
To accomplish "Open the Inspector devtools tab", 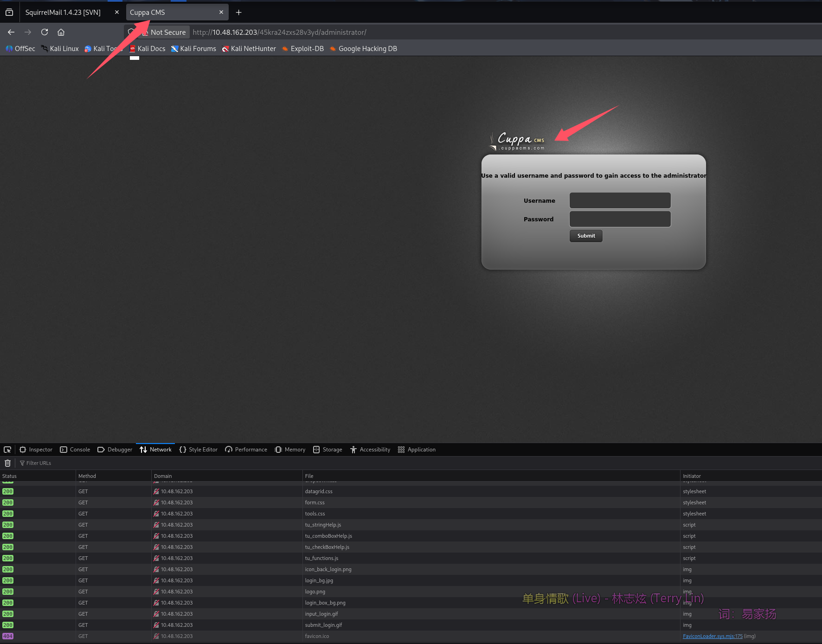I will [36, 450].
